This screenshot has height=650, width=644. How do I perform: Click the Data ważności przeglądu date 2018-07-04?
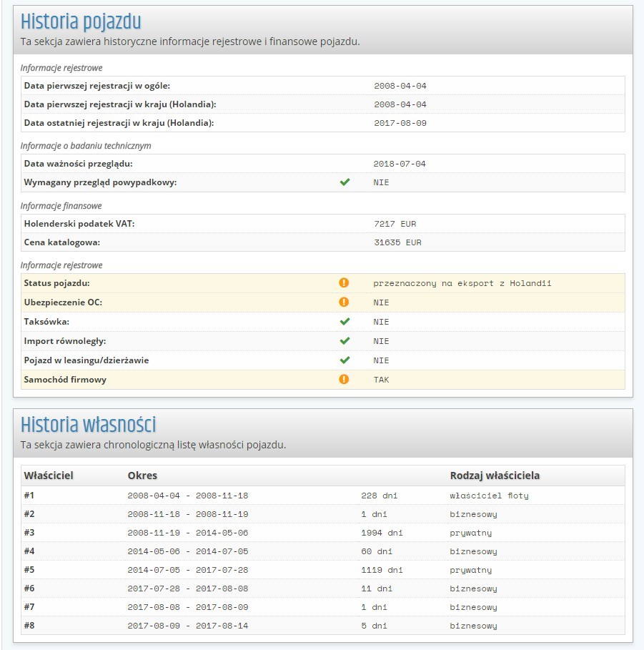point(400,164)
